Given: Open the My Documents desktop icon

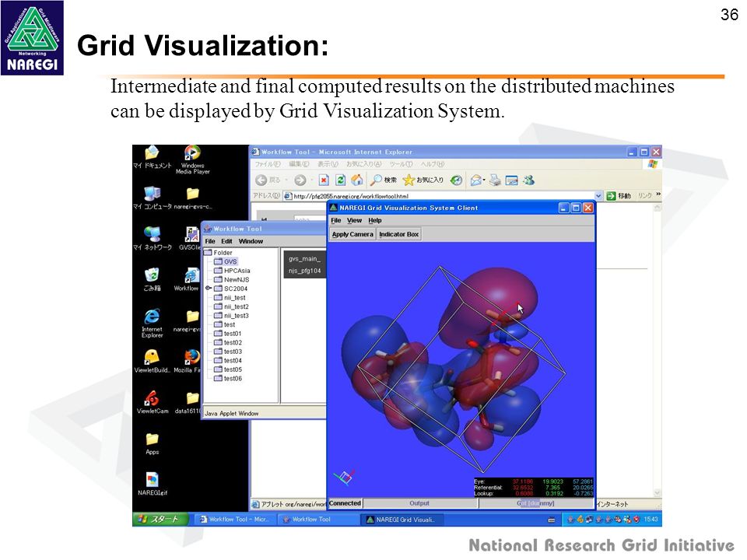Looking at the screenshot, I should tap(152, 157).
